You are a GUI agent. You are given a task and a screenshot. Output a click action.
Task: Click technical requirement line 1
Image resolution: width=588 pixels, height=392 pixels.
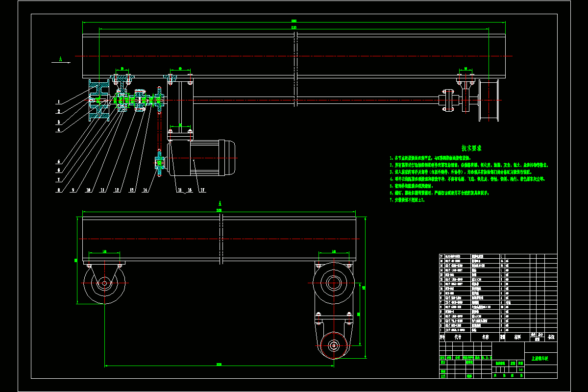(x=430, y=159)
